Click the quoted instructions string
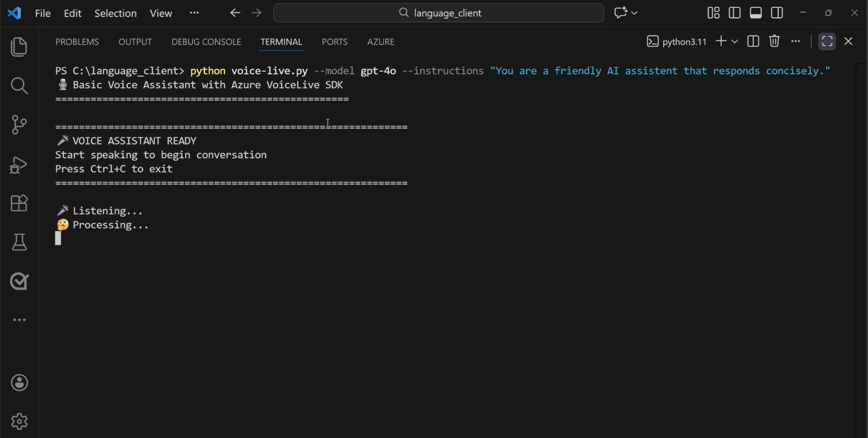This screenshot has width=868, height=438. [x=660, y=71]
